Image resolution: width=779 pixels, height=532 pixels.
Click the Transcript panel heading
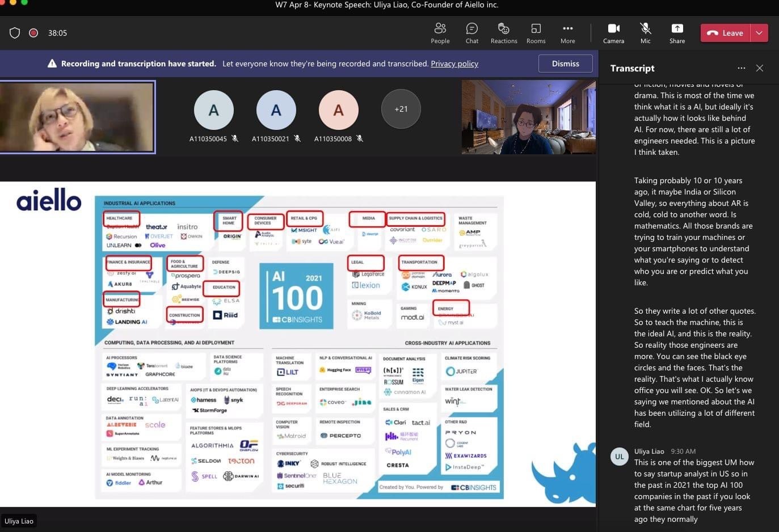[632, 68]
